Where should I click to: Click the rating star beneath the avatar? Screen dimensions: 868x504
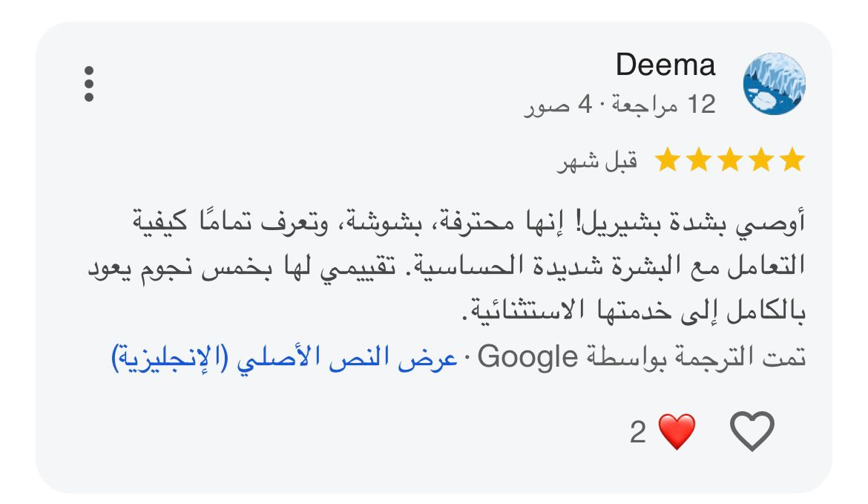pos(792,160)
